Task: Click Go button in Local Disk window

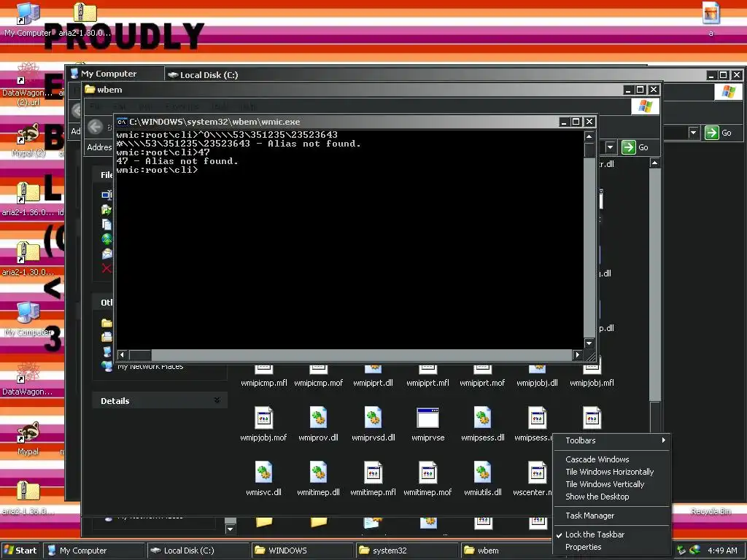Action: tap(719, 133)
